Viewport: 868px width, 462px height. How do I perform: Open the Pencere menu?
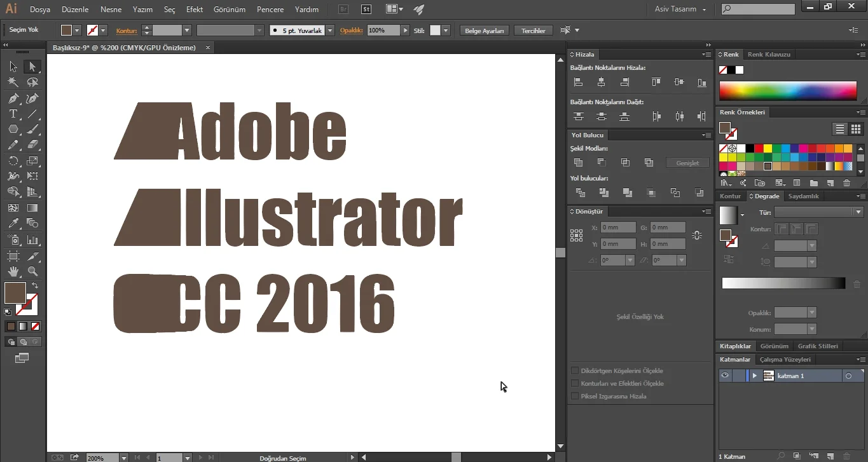tap(270, 10)
